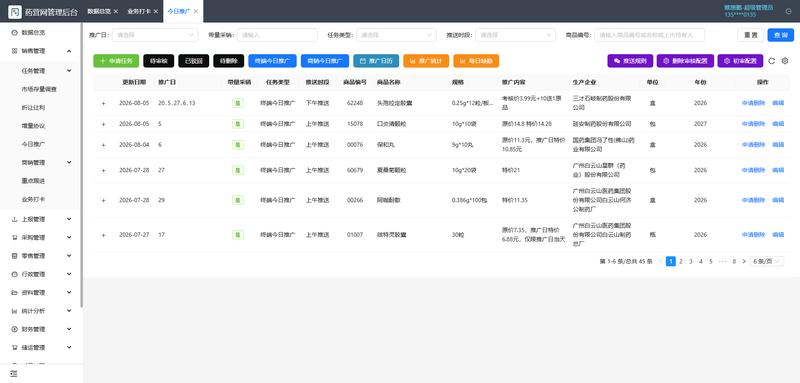Screen dimensions: 800x383
Task: Open 增量协议 in the sidebar
Action: 33,126
